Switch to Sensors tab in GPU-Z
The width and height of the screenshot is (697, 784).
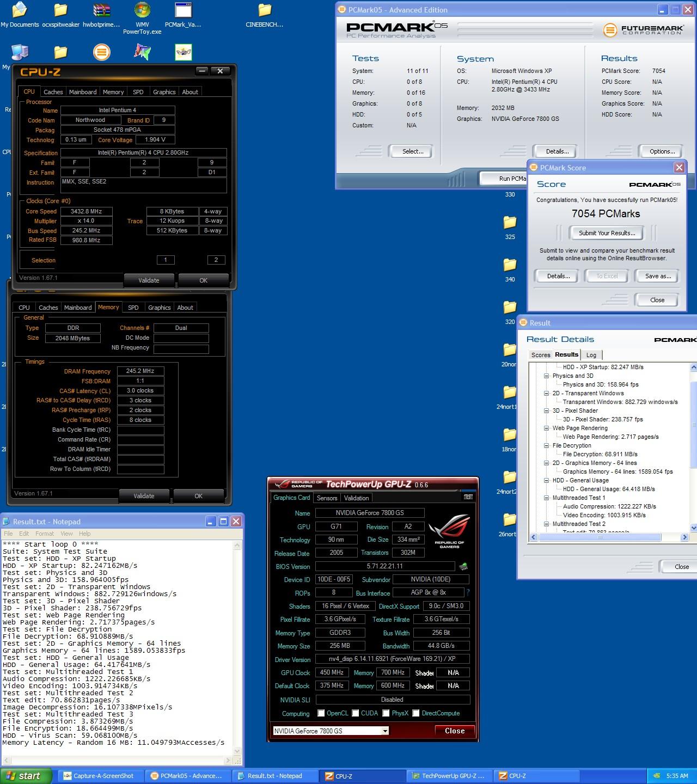(327, 498)
